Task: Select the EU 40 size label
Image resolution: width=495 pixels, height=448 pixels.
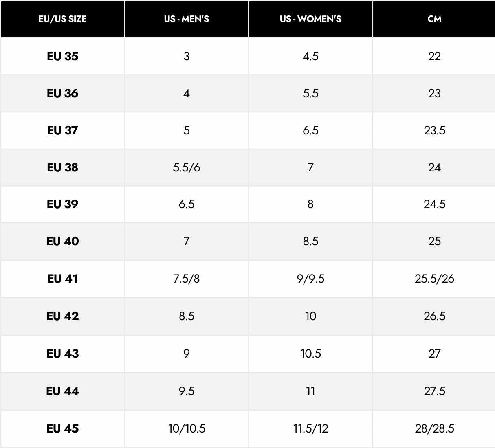Action: [62, 241]
